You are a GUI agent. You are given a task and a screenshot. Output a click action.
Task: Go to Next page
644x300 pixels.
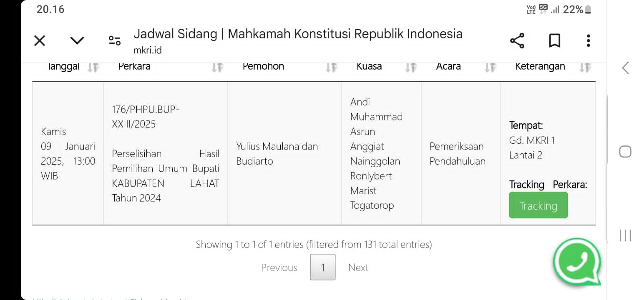(358, 267)
